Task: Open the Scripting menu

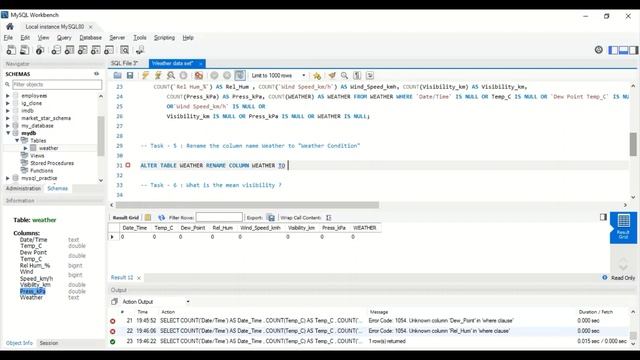Action: [164, 38]
